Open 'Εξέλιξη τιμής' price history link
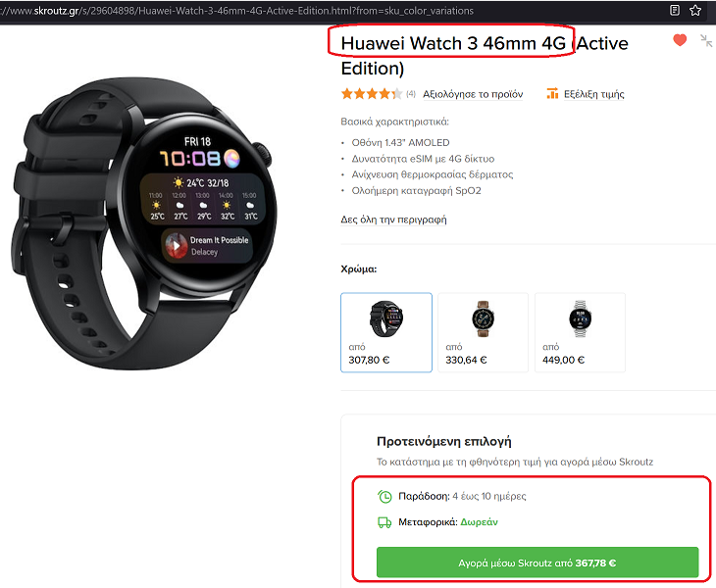This screenshot has width=716, height=588. [593, 94]
